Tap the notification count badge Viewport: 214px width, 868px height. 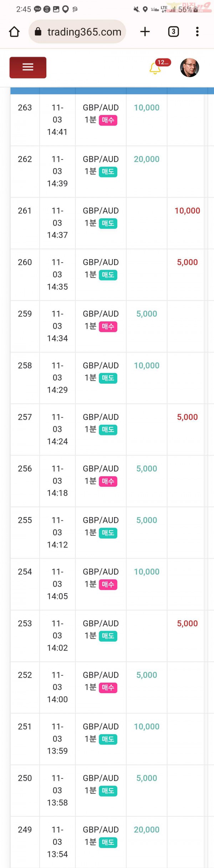point(163,62)
